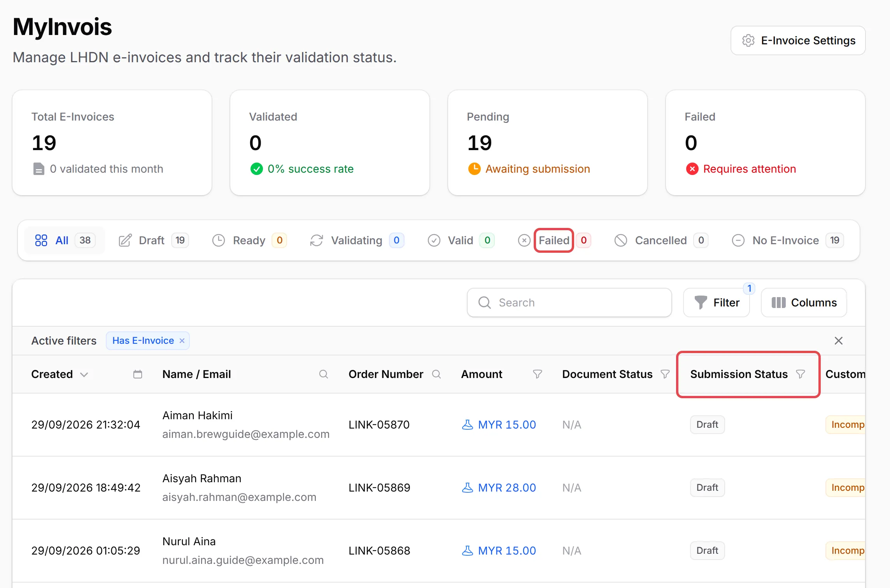
Task: Click the Submission Status column header
Action: [x=739, y=374]
